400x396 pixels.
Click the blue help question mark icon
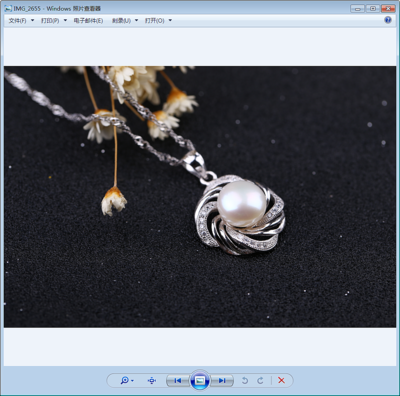[x=388, y=20]
